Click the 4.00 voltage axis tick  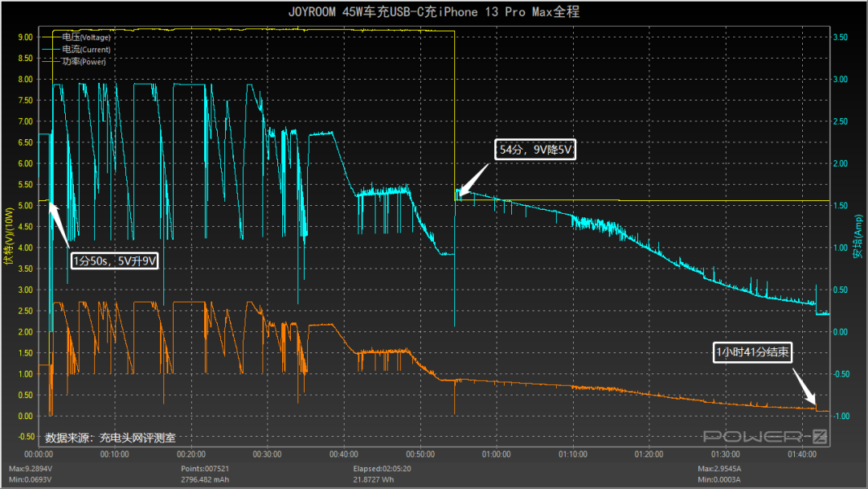[26, 248]
